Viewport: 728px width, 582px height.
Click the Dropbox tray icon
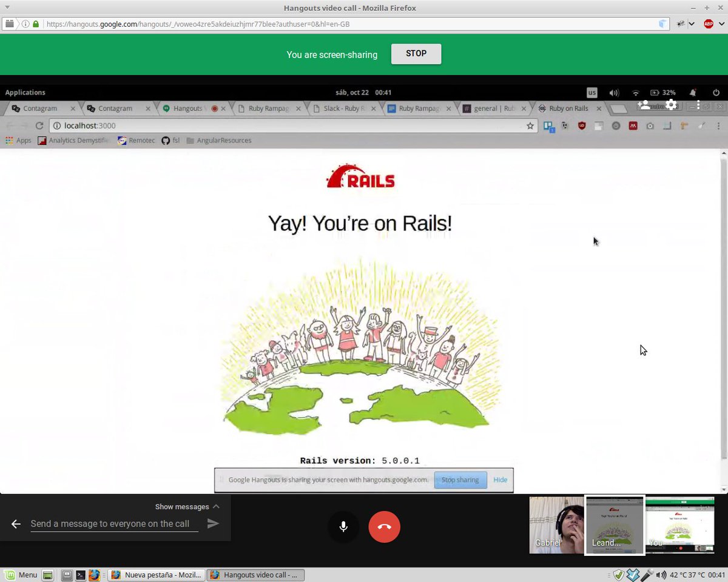coord(633,575)
